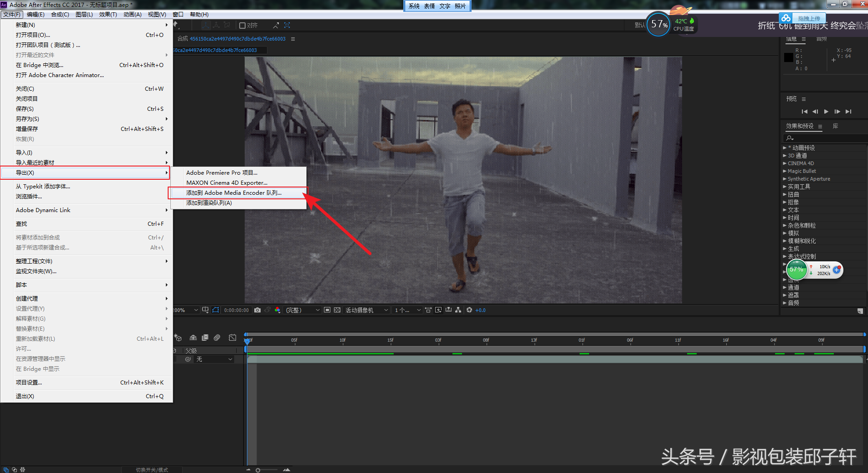Open the '1个...' view layout dropdown
This screenshot has width=868, height=473.
(x=408, y=310)
